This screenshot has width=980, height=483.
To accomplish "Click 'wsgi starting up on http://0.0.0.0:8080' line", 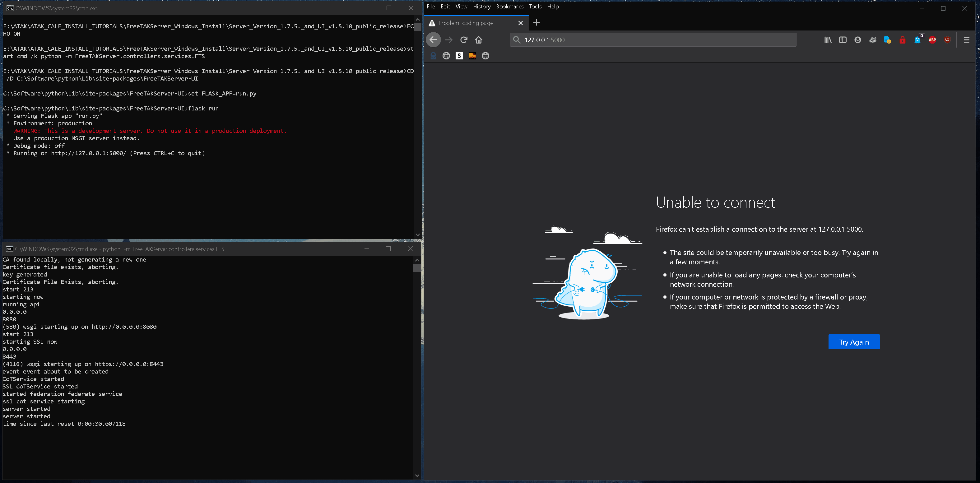I will [80, 327].
